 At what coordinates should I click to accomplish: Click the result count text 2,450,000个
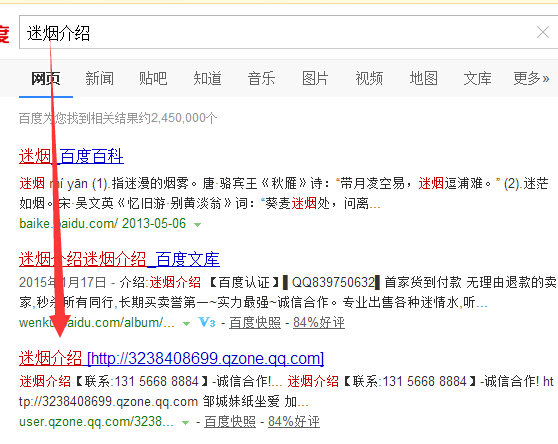(184, 118)
